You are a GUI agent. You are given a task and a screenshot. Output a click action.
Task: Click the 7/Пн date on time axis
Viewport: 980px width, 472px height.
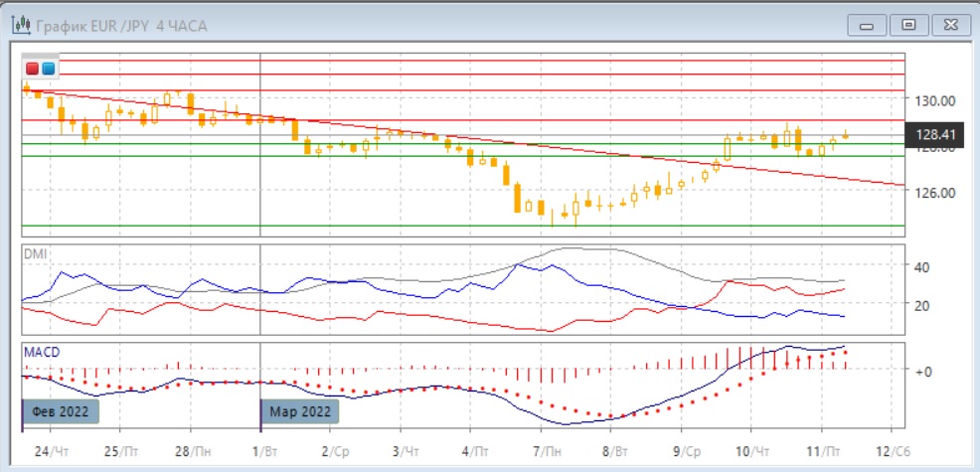point(544,449)
